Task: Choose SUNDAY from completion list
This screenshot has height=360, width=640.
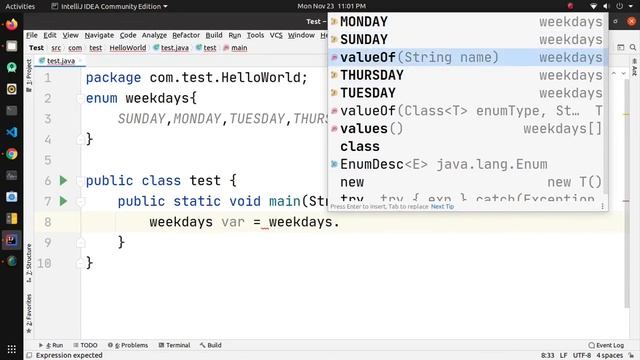Action: [x=467, y=40]
